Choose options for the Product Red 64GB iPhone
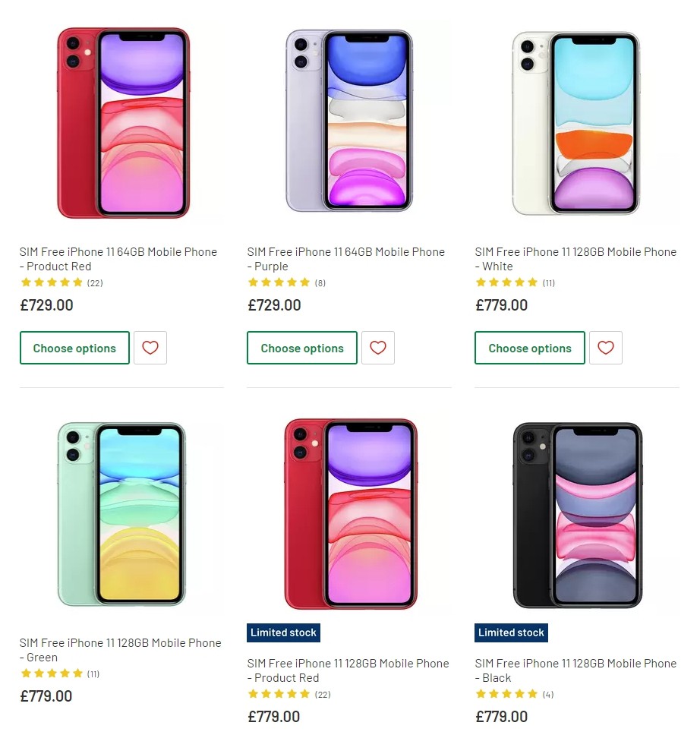Viewport: 700px width, 735px height. click(74, 348)
